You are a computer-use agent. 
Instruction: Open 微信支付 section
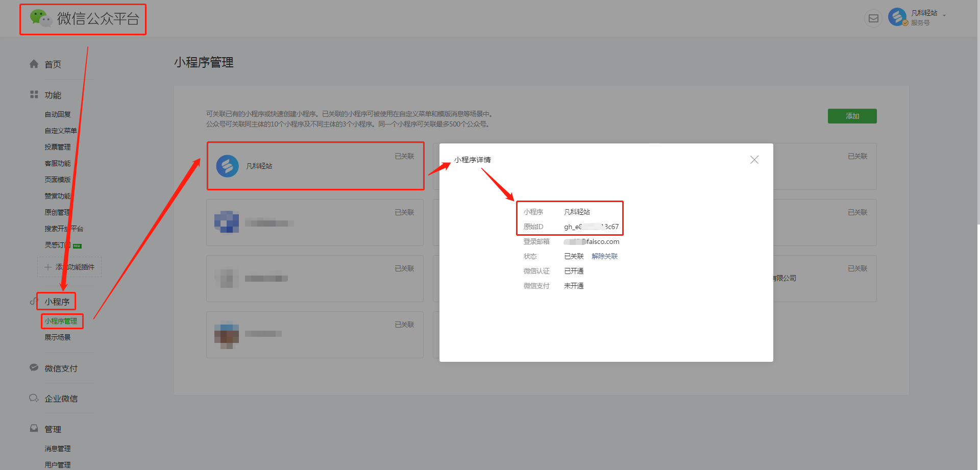[61, 368]
